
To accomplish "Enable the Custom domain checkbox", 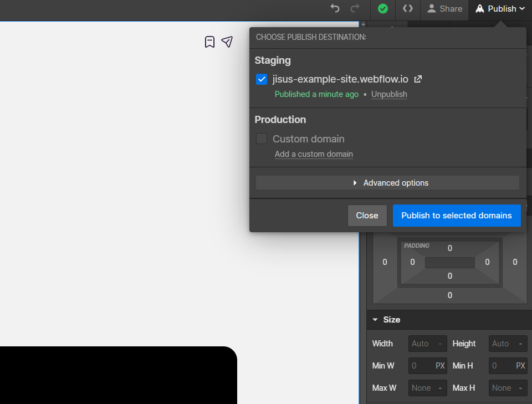I will pos(261,139).
